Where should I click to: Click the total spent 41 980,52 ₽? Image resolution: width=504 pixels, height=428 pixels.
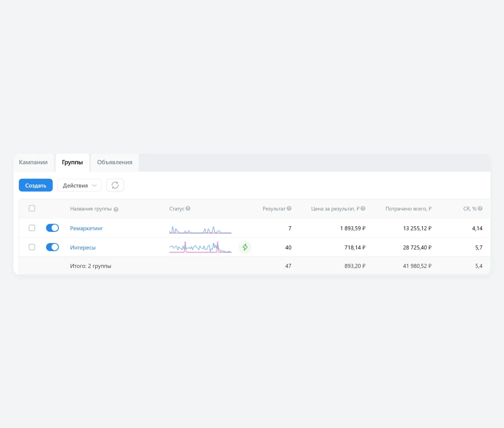coord(417,266)
